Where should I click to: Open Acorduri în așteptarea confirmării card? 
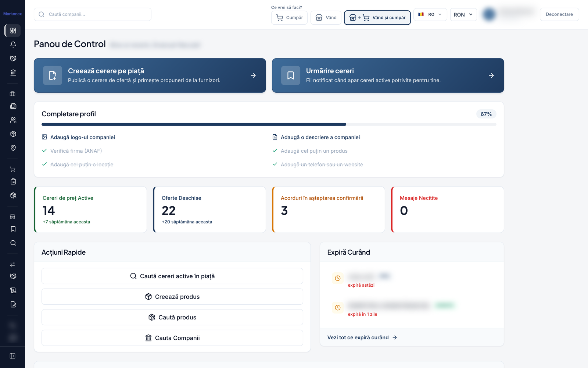tap(329, 209)
